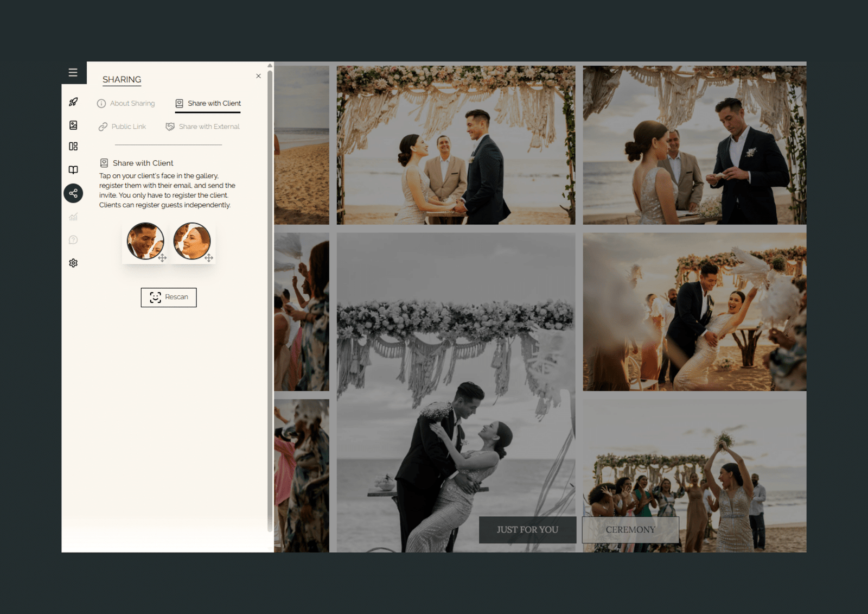Open the Public Link tab
Viewport: 868px width, 614px height.
coord(123,127)
